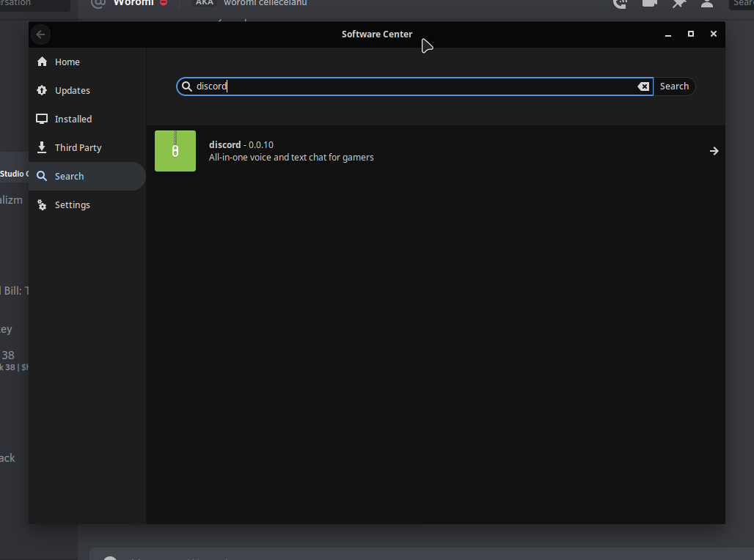
Task: Click the arrow on the discord result
Action: [714, 151]
